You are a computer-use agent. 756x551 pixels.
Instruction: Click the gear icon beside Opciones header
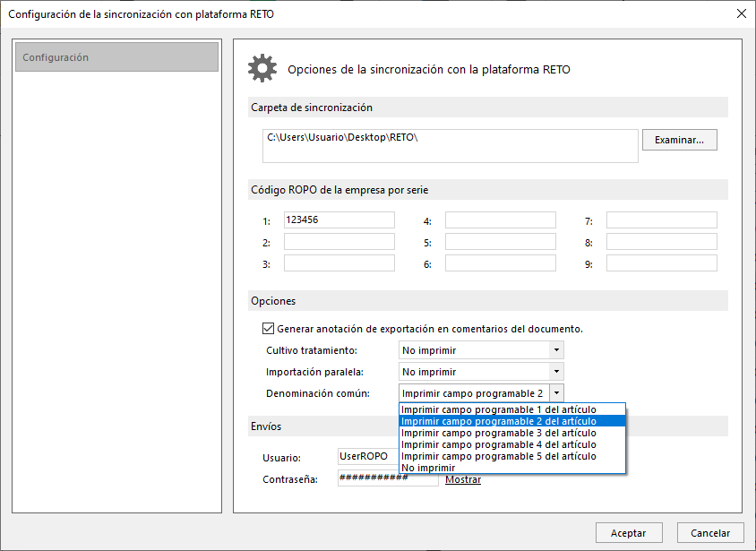coord(262,68)
